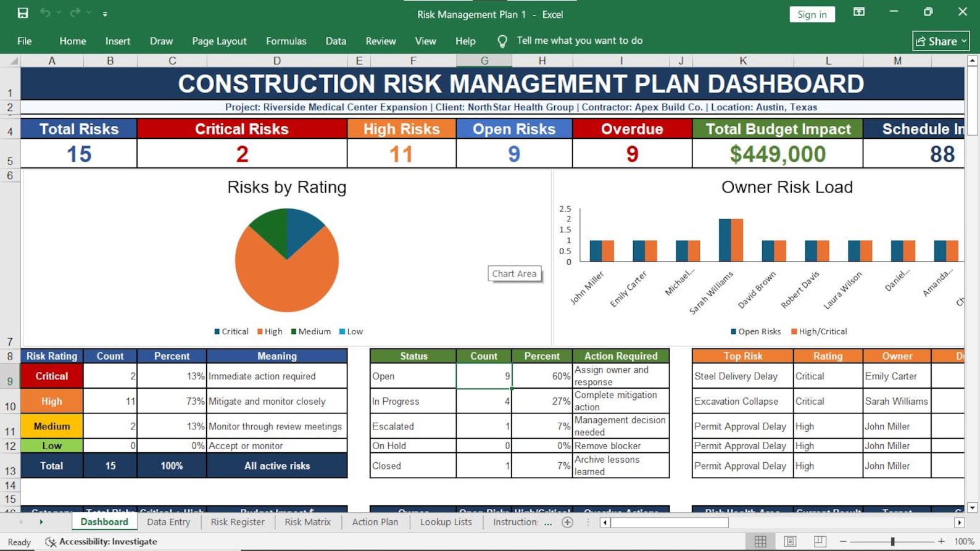Switch to Action Plan sheet tab
Image resolution: width=980 pixels, height=551 pixels.
(x=375, y=522)
